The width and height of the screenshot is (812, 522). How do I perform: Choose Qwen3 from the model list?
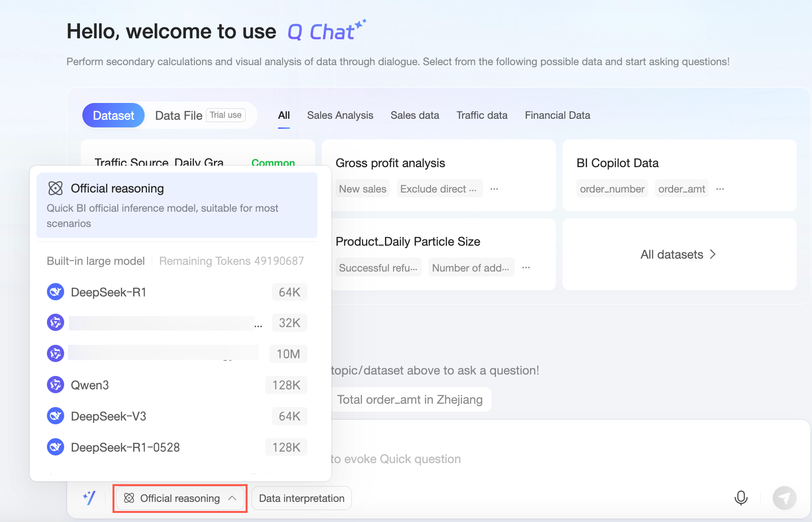[177, 385]
